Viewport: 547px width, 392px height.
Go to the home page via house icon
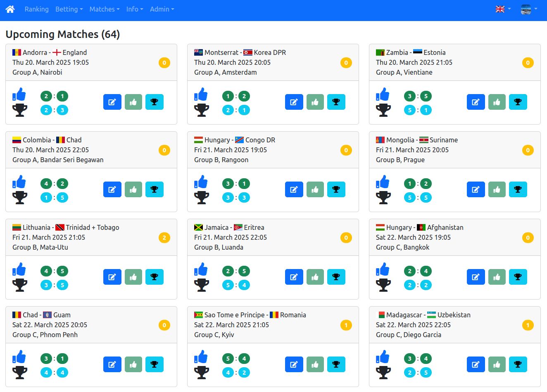click(10, 9)
